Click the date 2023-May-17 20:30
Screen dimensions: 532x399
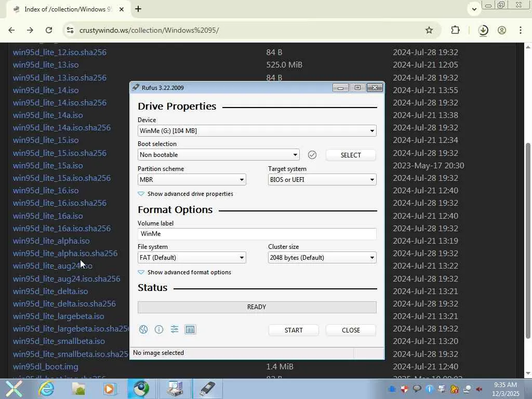(429, 166)
